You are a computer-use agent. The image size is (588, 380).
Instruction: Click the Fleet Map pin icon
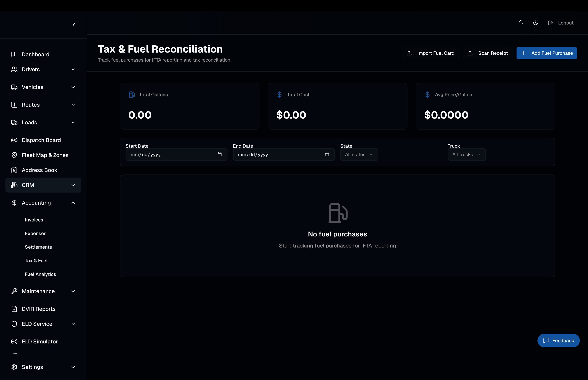point(14,155)
